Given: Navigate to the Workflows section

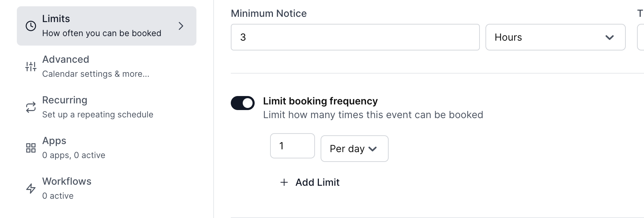Looking at the screenshot, I should click(67, 188).
